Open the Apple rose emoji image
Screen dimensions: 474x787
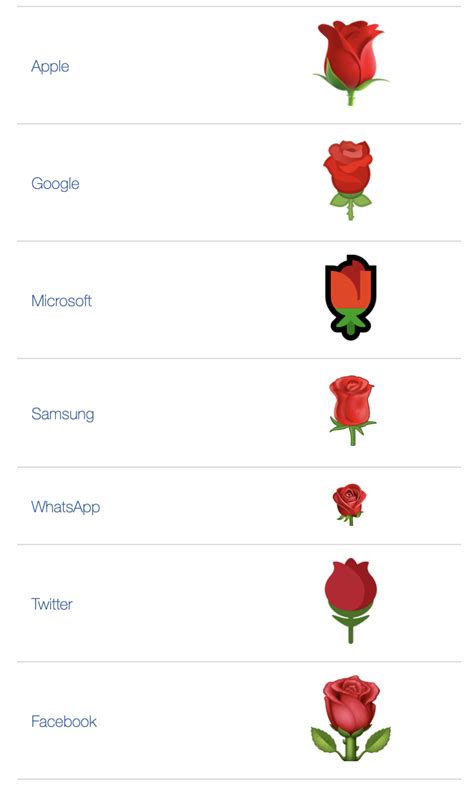pyautogui.click(x=350, y=63)
